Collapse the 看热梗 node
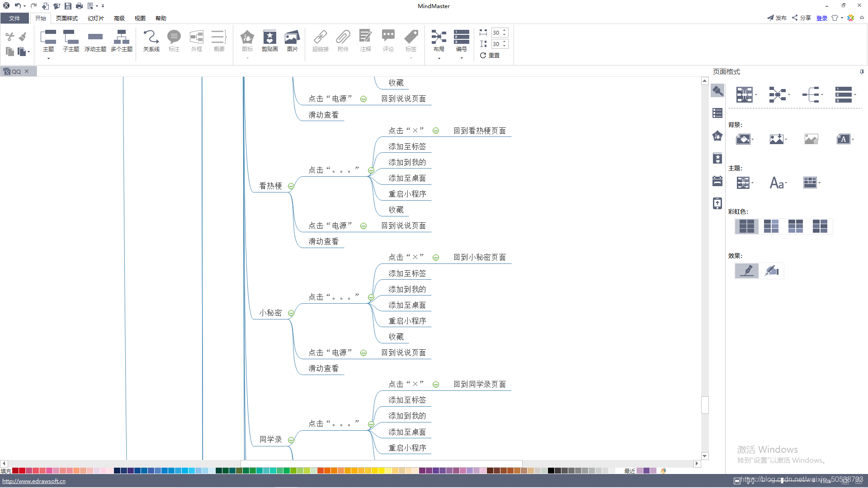The width and height of the screenshot is (868, 488). pyautogui.click(x=291, y=186)
